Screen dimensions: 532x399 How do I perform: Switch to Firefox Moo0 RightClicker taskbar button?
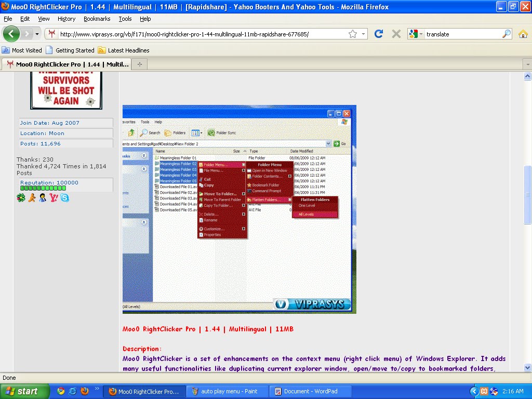tap(144, 392)
